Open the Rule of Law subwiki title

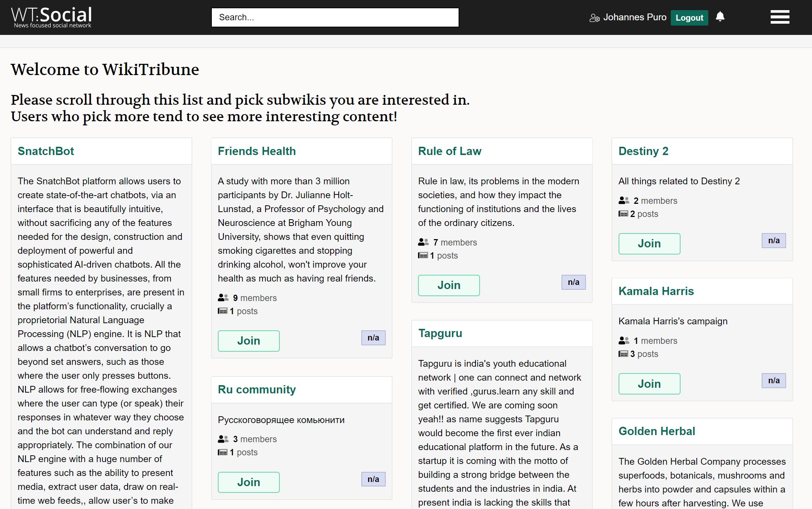[x=450, y=151]
